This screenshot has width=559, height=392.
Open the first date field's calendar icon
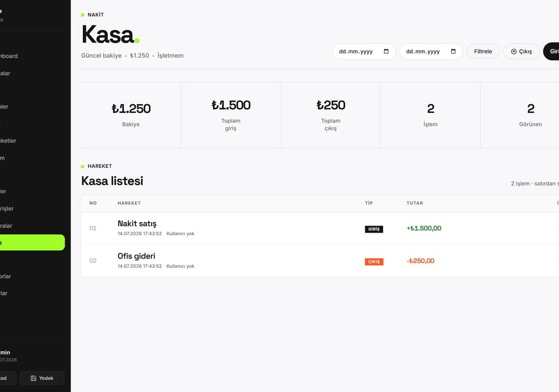[386, 51]
